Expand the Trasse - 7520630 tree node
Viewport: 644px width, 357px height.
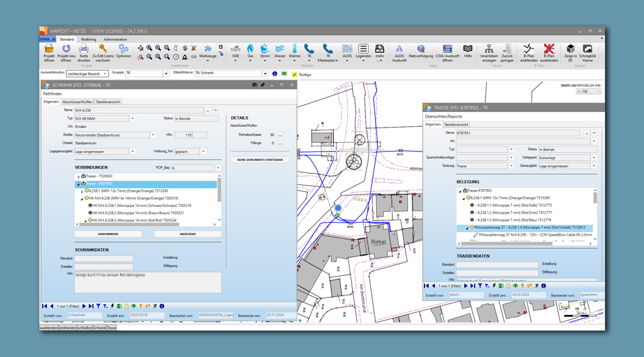[79, 177]
